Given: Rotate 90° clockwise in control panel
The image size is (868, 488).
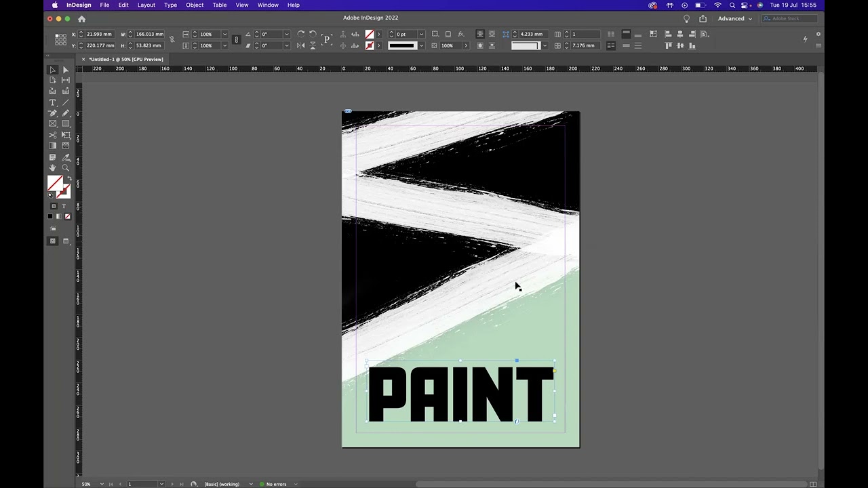Looking at the screenshot, I should pyautogui.click(x=300, y=34).
